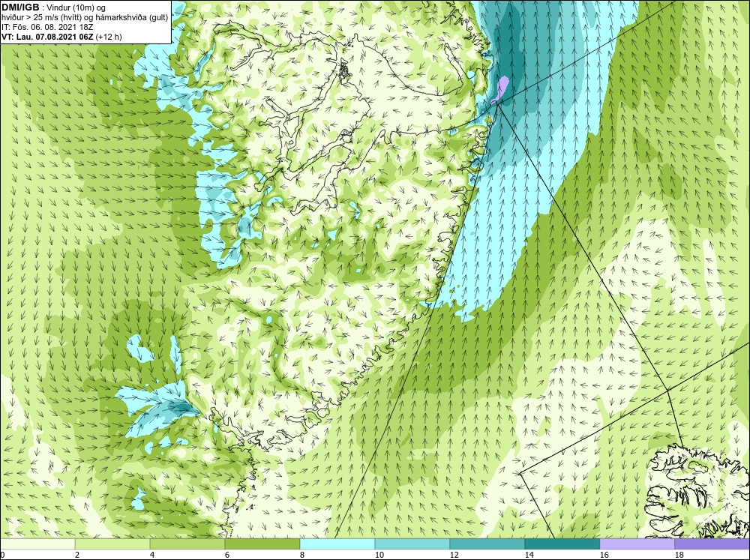Click legend tick label 16
Screen dimensions: 750x560
[604, 555]
